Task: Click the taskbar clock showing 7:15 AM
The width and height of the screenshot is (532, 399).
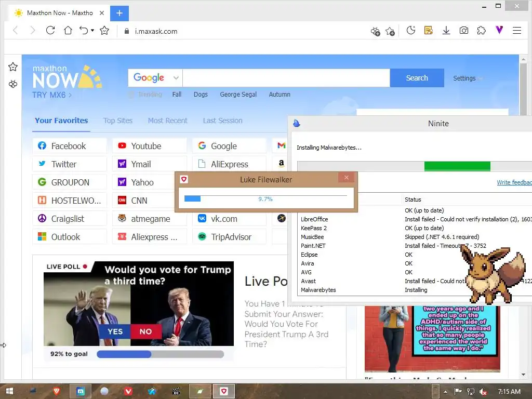Action: pos(509,392)
